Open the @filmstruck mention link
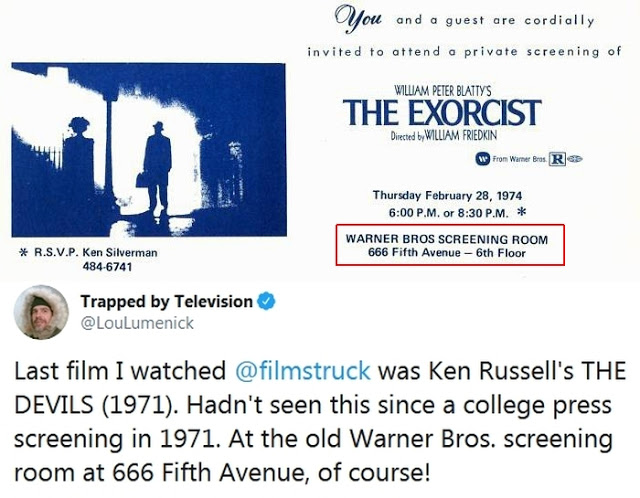The image size is (640, 498). click(x=303, y=371)
